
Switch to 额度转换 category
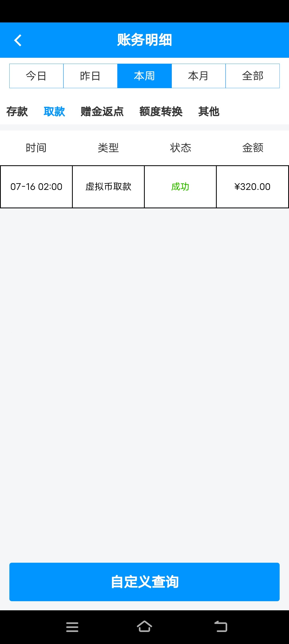161,112
